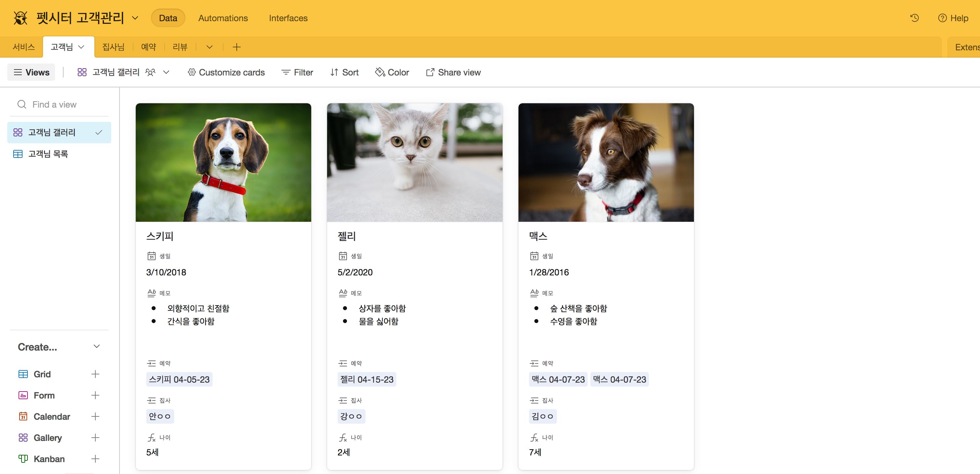Switch to the 리뷰 table tab
Screen dimensions: 980x474
coord(180,47)
